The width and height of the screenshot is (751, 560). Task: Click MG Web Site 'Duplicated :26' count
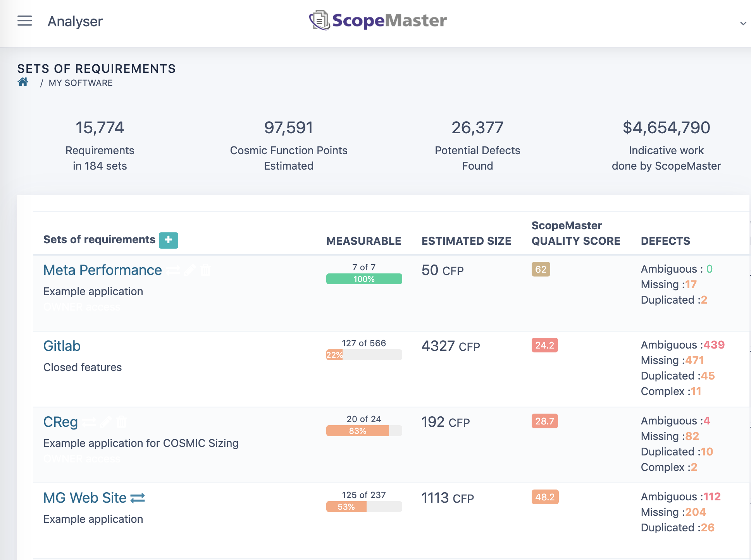[678, 527]
